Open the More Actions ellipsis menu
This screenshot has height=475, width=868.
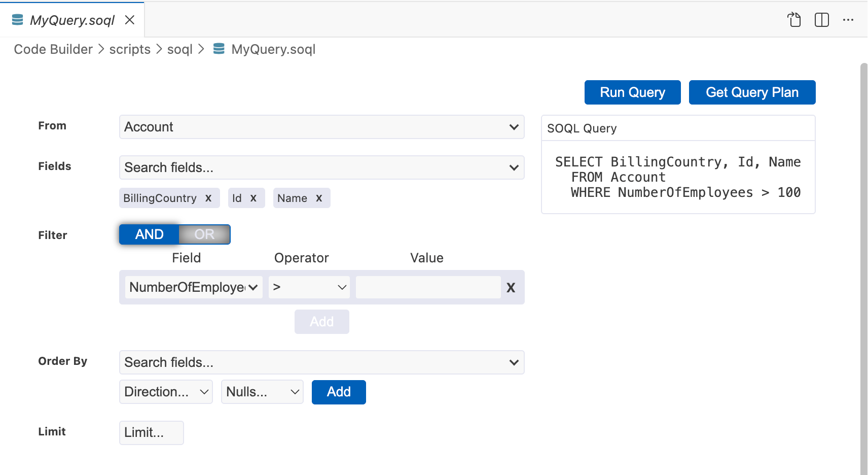(x=848, y=20)
